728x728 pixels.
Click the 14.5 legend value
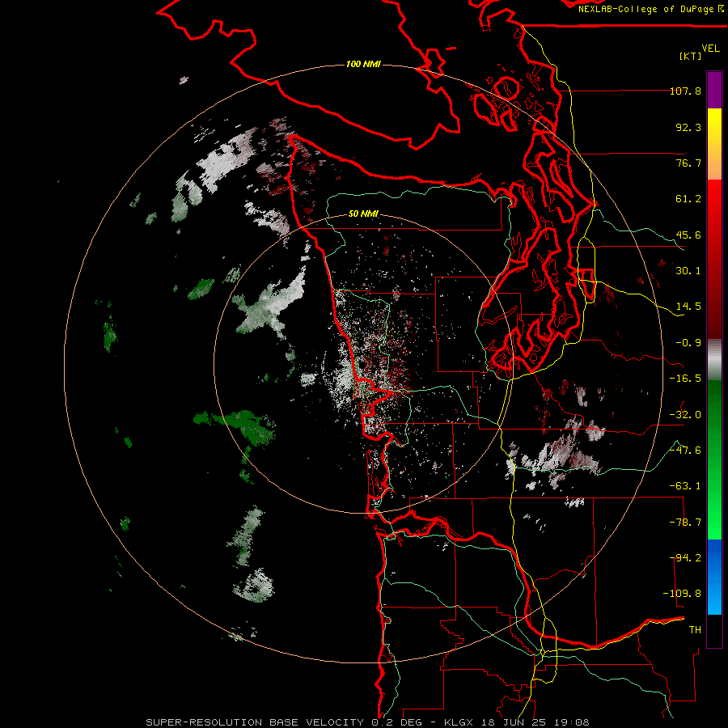point(688,307)
